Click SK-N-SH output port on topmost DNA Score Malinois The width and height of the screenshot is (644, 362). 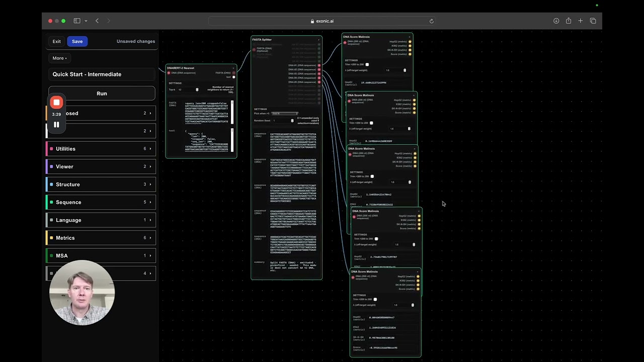point(410,50)
